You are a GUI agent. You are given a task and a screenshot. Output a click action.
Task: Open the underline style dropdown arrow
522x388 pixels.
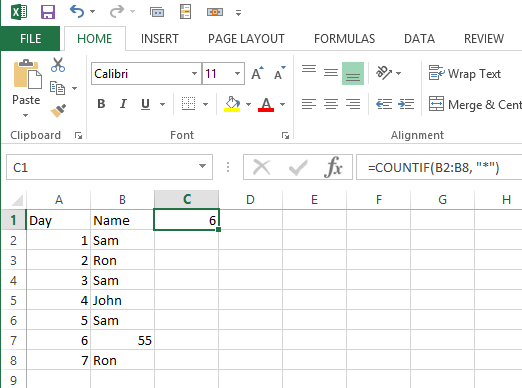[x=163, y=105]
